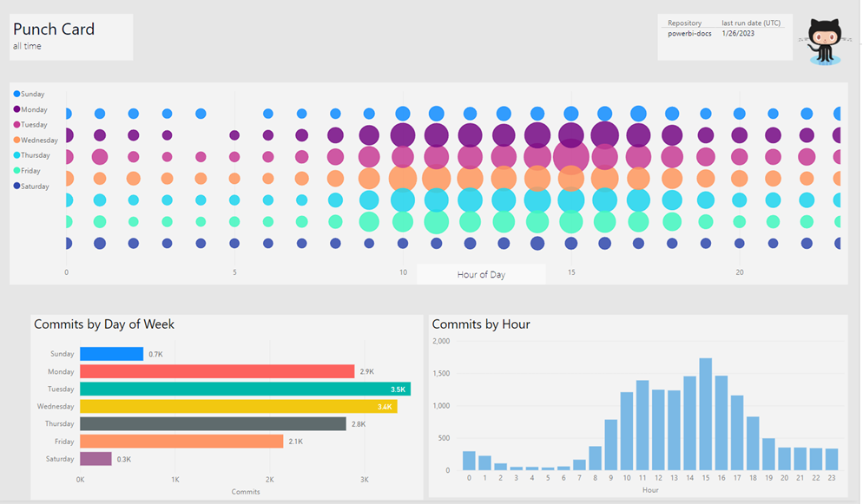This screenshot has height=504, width=863.
Task: Select the purple Saturday bar showing 0.3K
Action: (96, 459)
